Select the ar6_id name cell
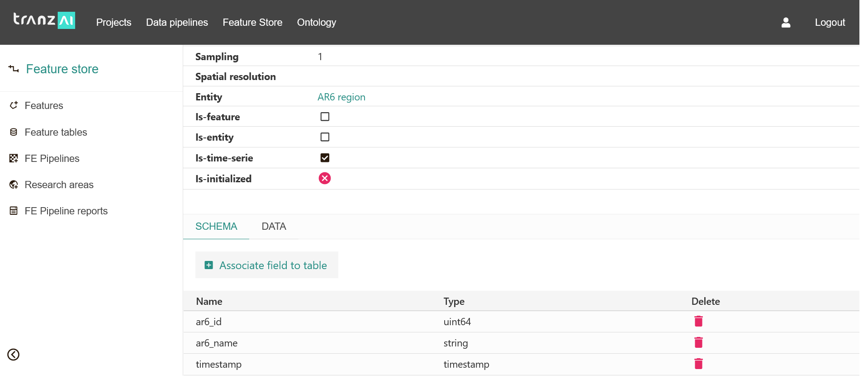868x379 pixels. 209,322
